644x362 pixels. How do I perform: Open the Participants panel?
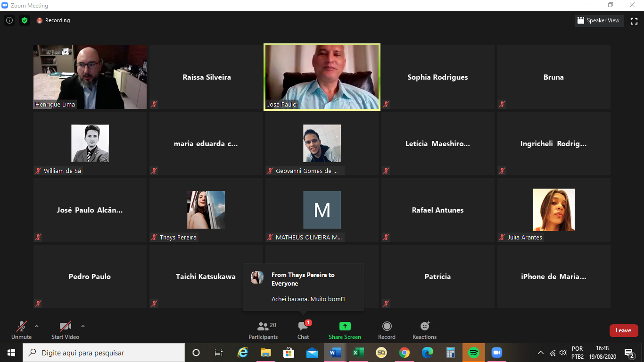[263, 330]
